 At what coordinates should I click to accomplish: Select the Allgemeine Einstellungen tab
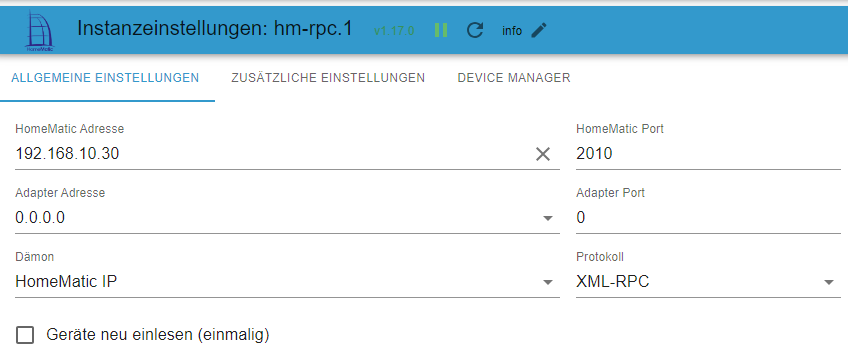pos(105,78)
